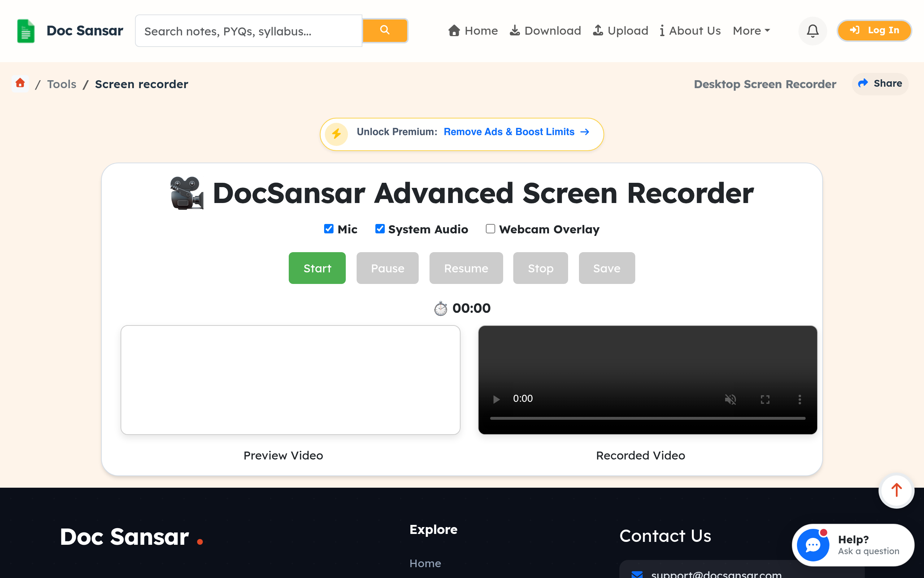Play the recorded video
The height and width of the screenshot is (578, 924).
tap(496, 399)
